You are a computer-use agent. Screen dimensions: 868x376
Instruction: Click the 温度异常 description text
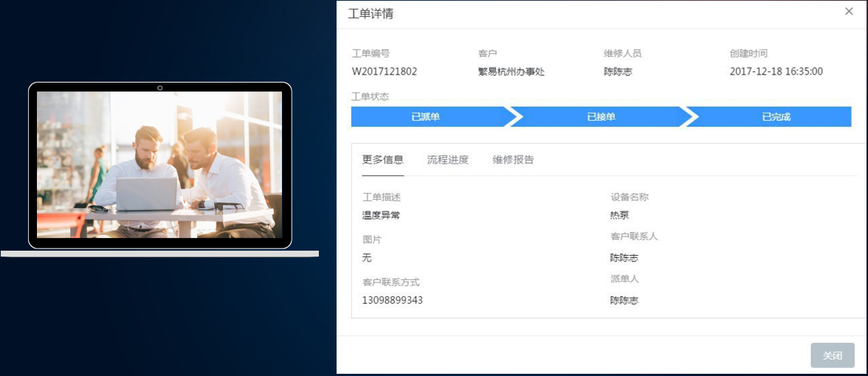(381, 215)
